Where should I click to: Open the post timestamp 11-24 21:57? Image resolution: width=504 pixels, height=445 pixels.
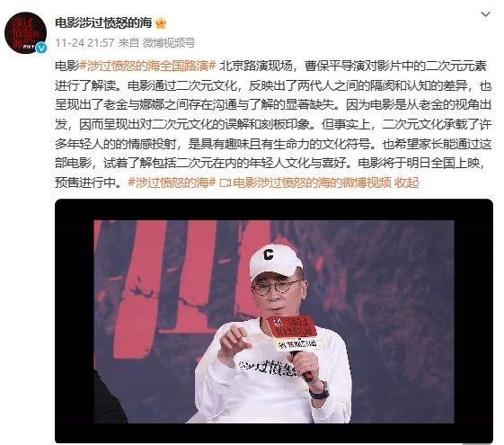click(x=84, y=43)
